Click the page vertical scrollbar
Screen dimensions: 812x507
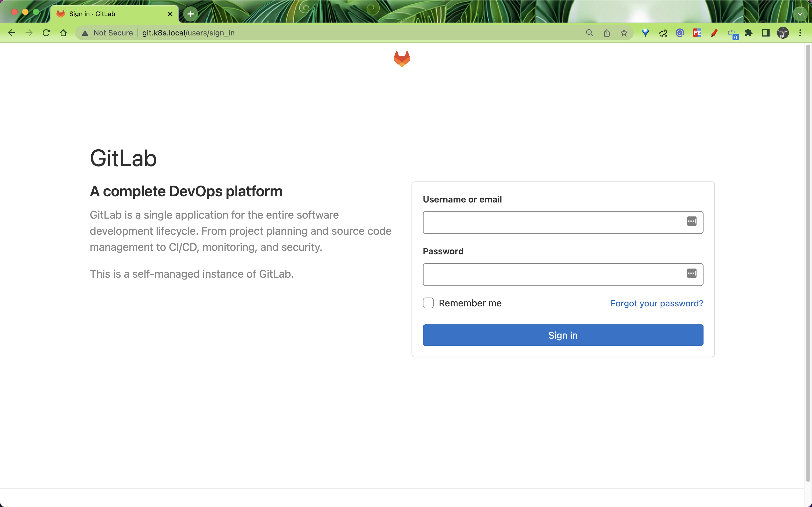pyautogui.click(x=808, y=263)
